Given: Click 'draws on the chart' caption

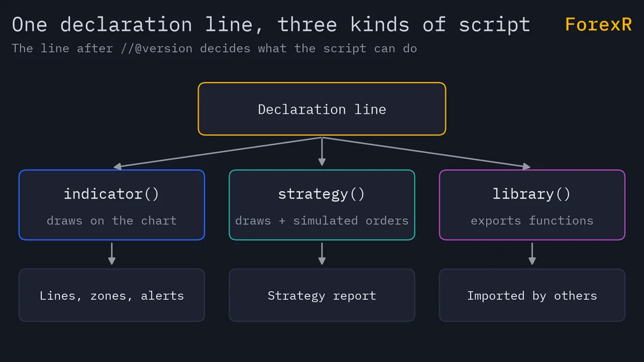Looking at the screenshot, I should point(112,220).
